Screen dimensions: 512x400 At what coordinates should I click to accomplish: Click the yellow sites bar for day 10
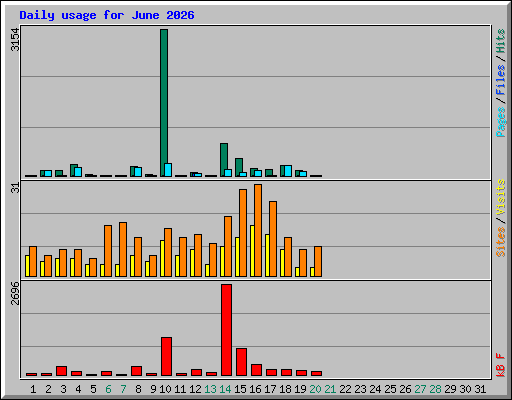(162, 258)
